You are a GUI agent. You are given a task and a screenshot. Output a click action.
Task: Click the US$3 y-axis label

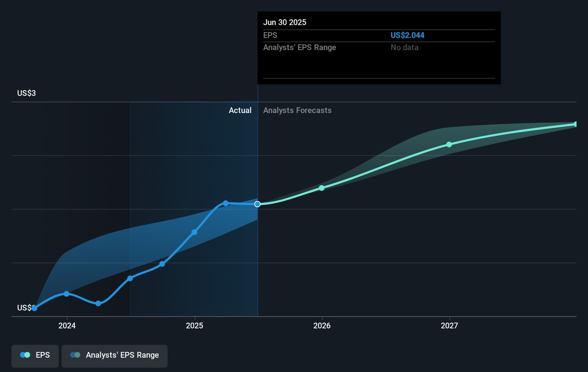click(27, 93)
